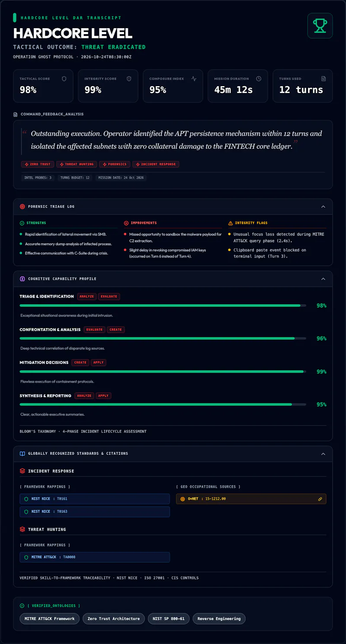Click the THREAT ERADICATED outcome text
Screen dimensions: 346x644
[114, 47]
